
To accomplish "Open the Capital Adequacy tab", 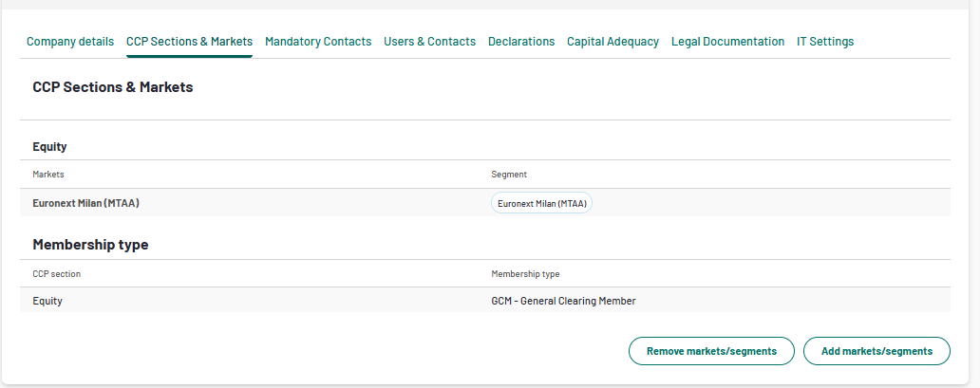I will [612, 41].
